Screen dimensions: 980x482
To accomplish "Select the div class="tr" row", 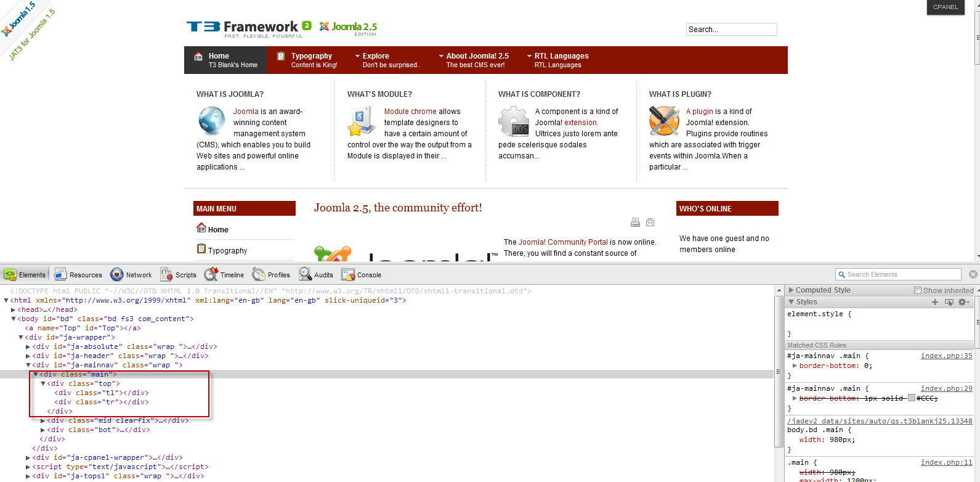I will [x=101, y=402].
